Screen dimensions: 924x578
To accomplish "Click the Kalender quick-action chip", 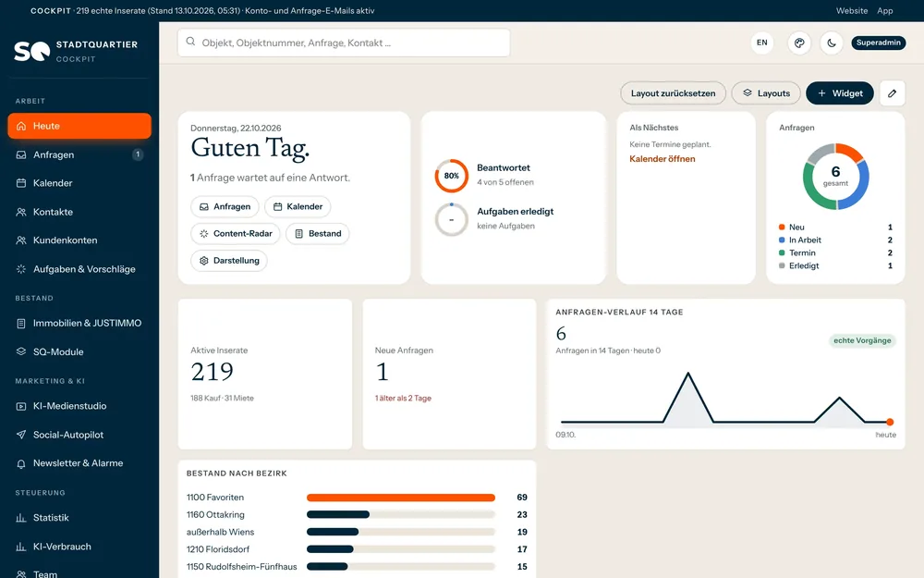I will pyautogui.click(x=298, y=207).
